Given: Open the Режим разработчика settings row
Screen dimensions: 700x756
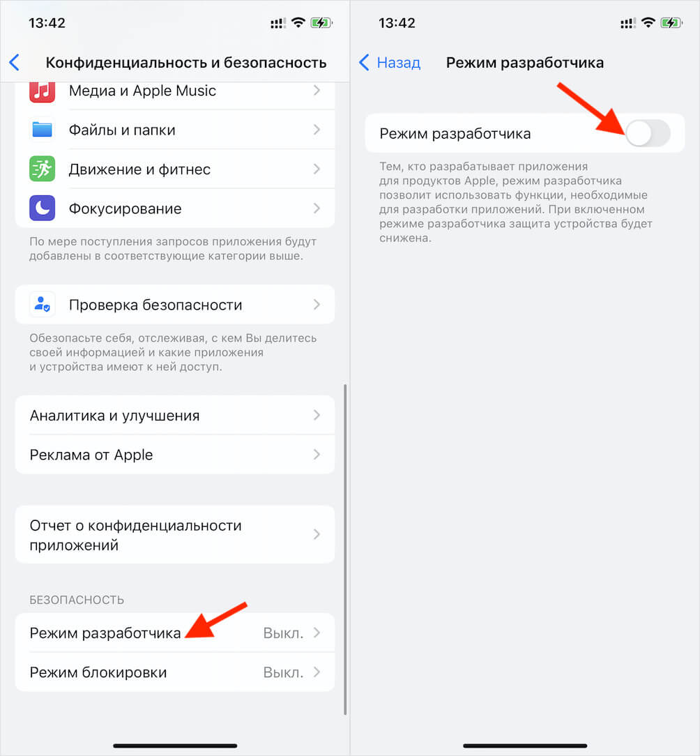Looking at the screenshot, I should (175, 633).
